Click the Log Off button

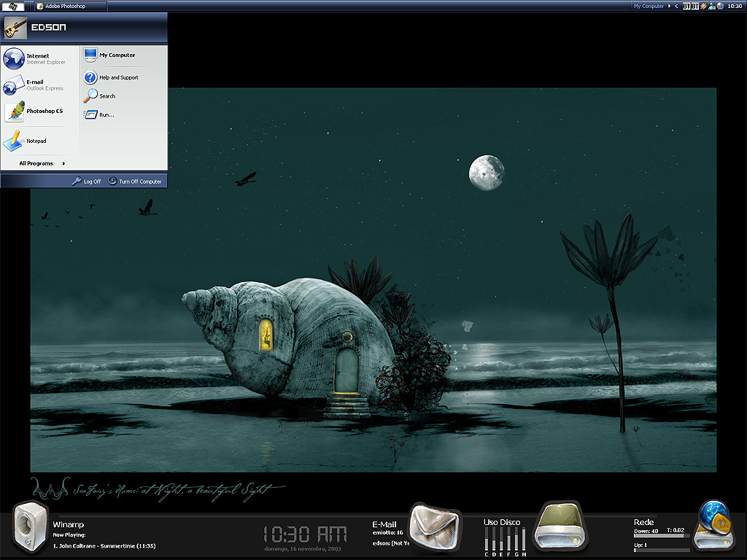87,182
